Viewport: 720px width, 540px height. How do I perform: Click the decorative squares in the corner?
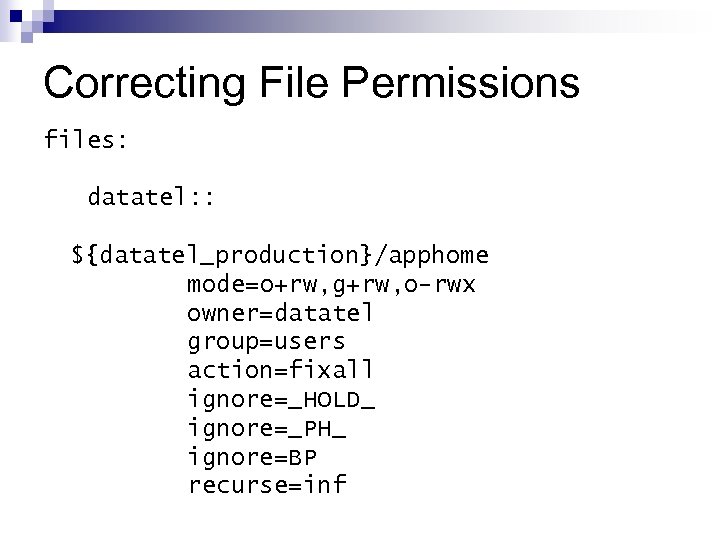coord(19,16)
